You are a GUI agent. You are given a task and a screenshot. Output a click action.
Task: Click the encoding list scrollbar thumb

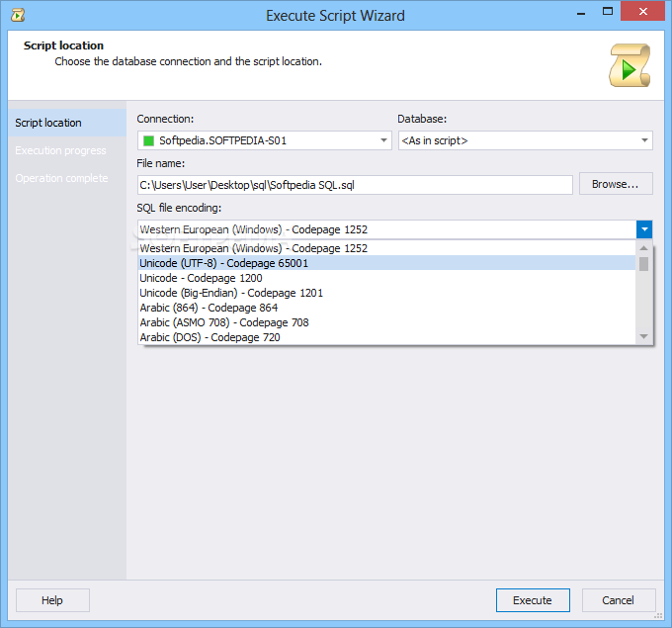pyautogui.click(x=643, y=264)
